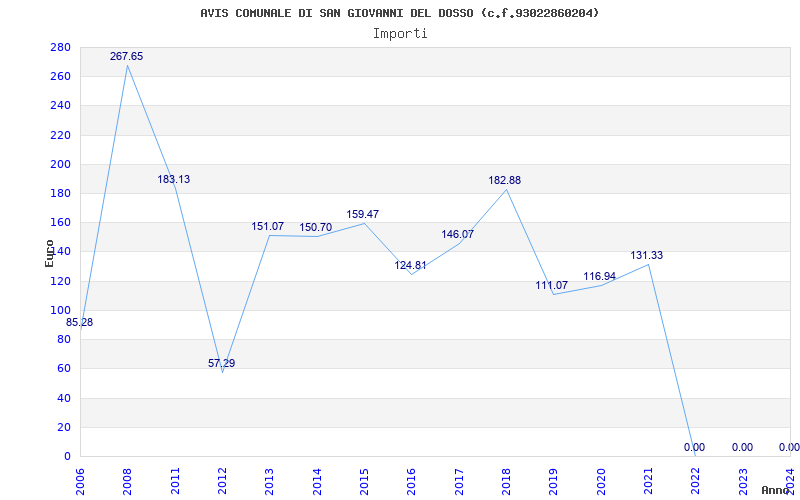Click the 151.07 data label

click(x=268, y=226)
